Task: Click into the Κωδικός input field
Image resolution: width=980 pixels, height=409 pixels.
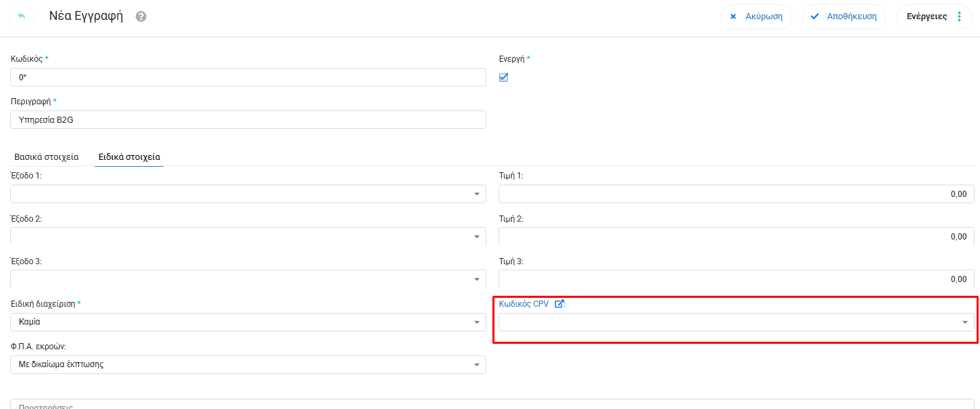Action: 248,78
